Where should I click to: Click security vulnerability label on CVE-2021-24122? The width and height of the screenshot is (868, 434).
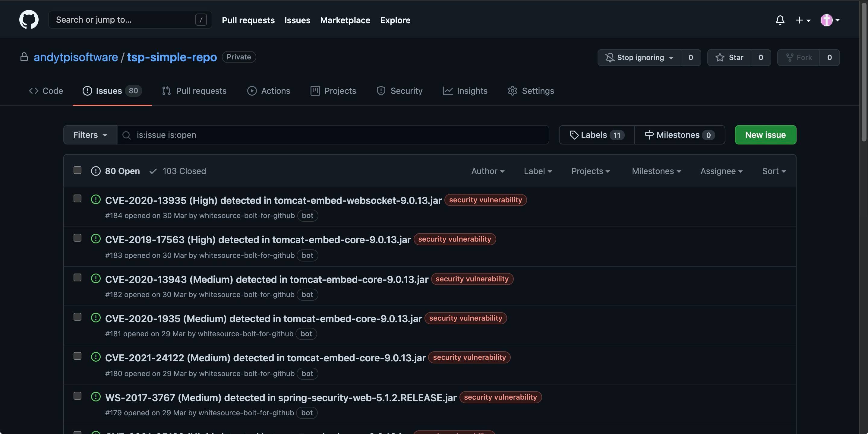(x=469, y=357)
